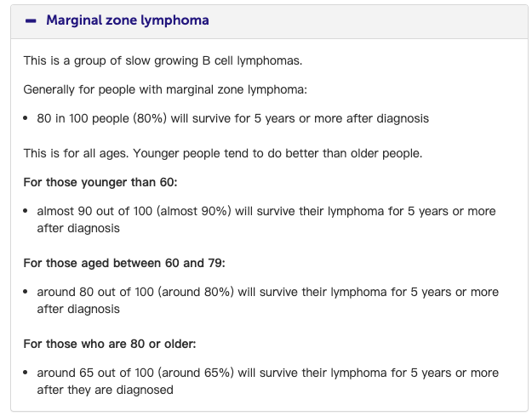Click the 'This is for all ages' paragraph
This screenshot has width=532, height=416.
[x=223, y=154]
